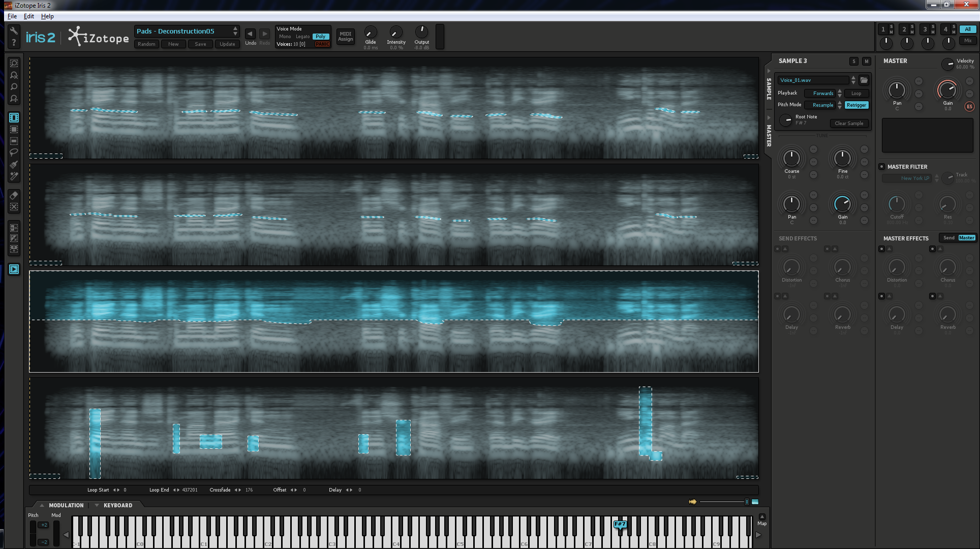Pick the Magic Wand selection tool
980x549 pixels.
14,176
